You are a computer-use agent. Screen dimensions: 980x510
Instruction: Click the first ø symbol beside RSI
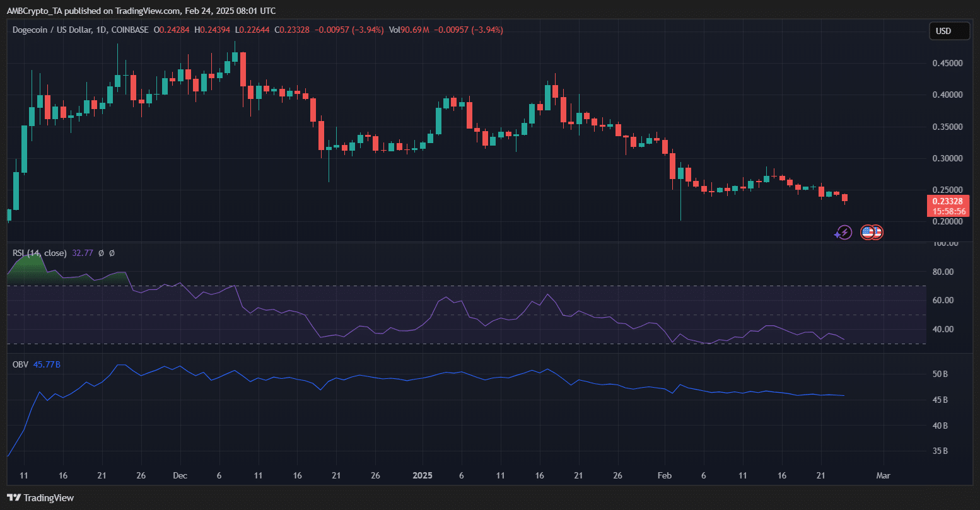pos(100,253)
